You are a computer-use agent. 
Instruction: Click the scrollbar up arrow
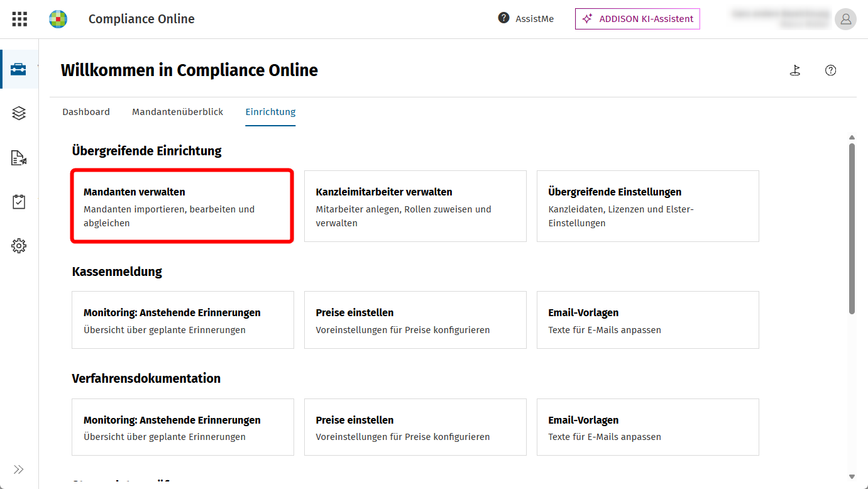coord(852,137)
